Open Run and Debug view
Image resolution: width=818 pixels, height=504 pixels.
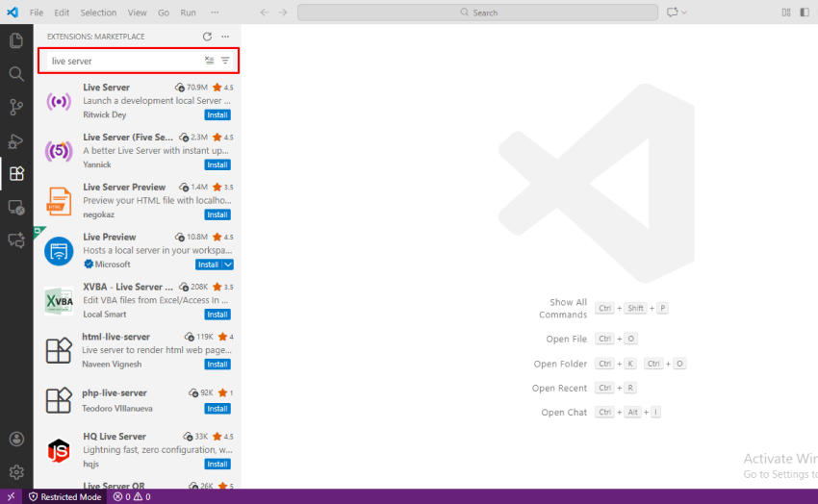[16, 140]
